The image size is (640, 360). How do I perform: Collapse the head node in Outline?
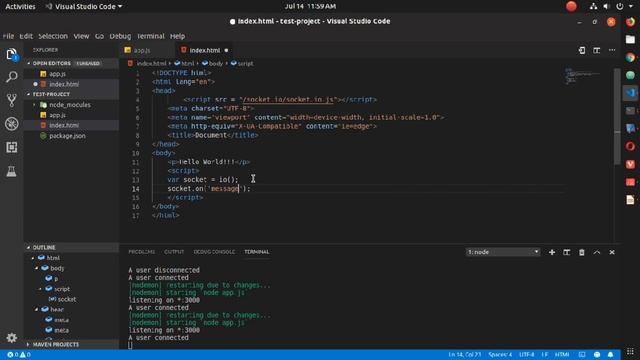37,309
